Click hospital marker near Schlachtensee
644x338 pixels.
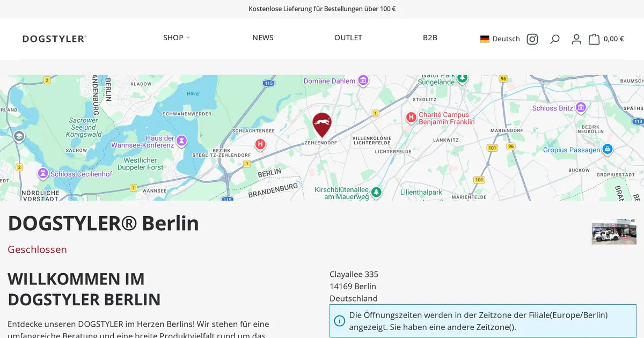[x=260, y=144]
